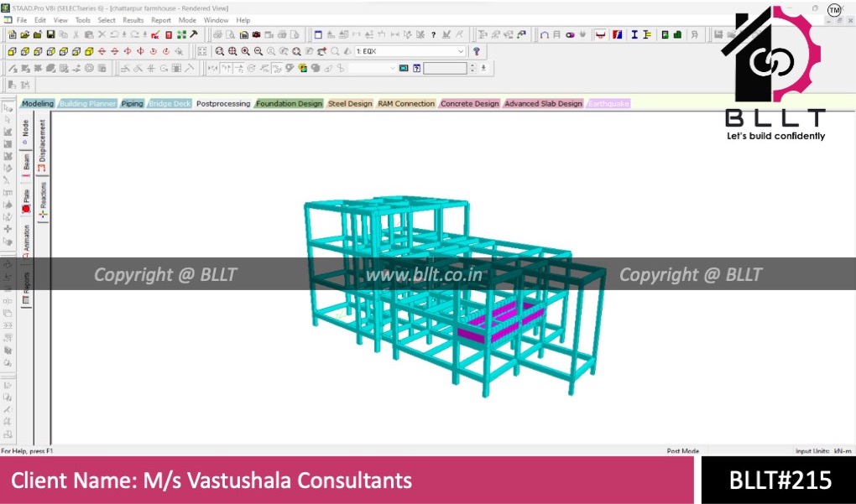Click the light bulb icon beside load case
856x504 pixels.
pos(477,51)
